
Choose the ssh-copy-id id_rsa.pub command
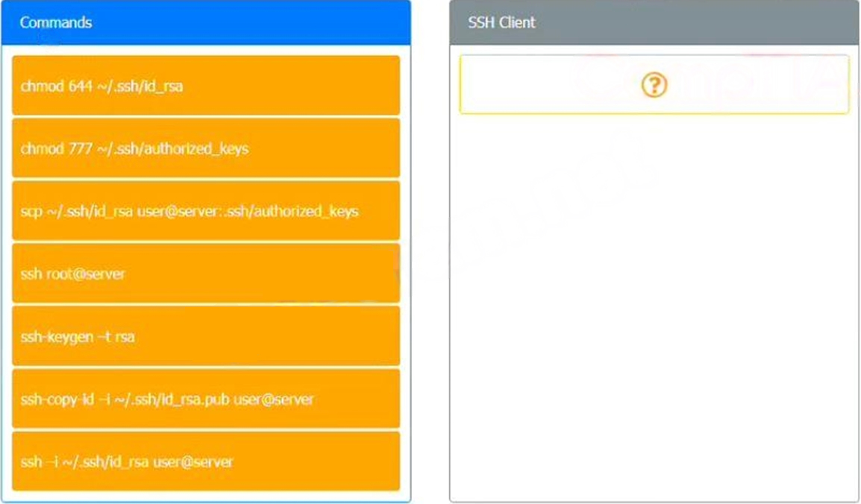[206, 399]
